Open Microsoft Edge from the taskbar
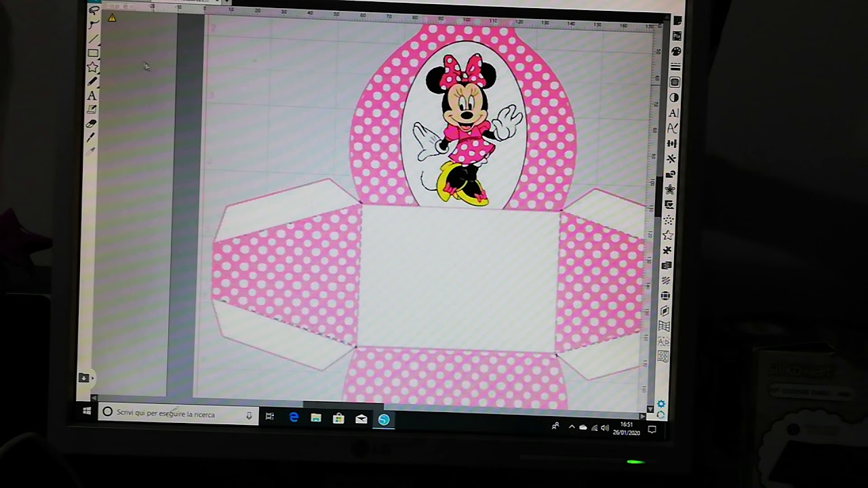The width and height of the screenshot is (868, 488). [x=294, y=418]
